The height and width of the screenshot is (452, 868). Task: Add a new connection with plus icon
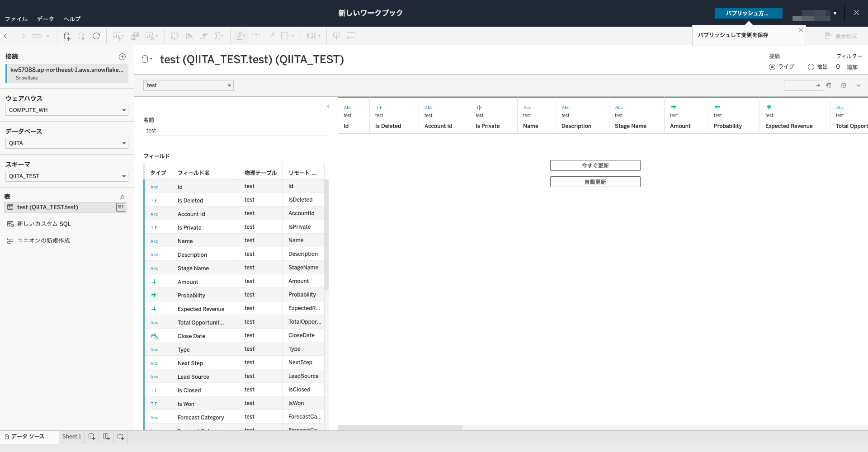122,56
